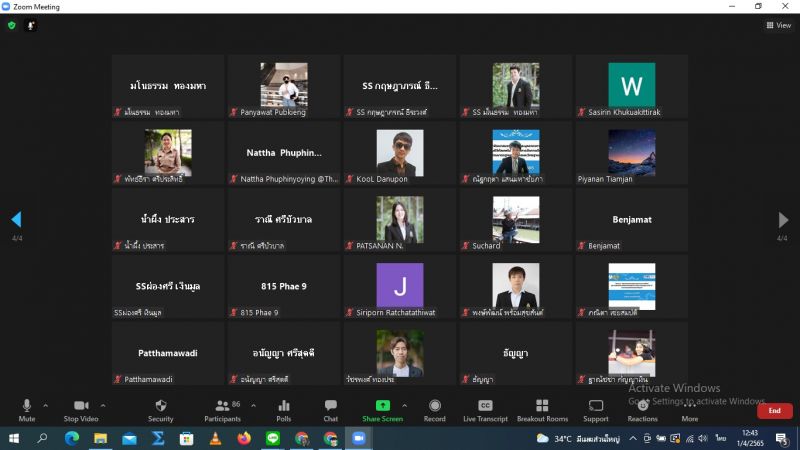
Task: Select KooL Danupon's video tile
Action: (400, 153)
